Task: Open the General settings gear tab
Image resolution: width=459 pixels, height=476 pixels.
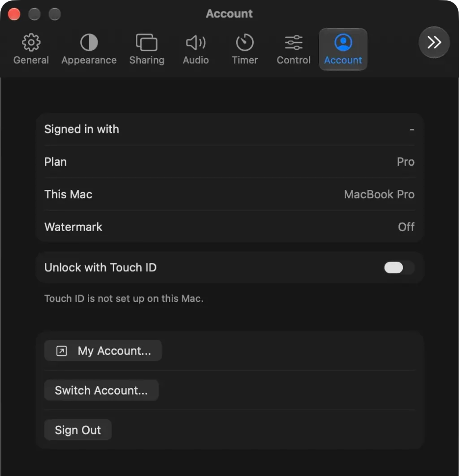Action: point(31,49)
